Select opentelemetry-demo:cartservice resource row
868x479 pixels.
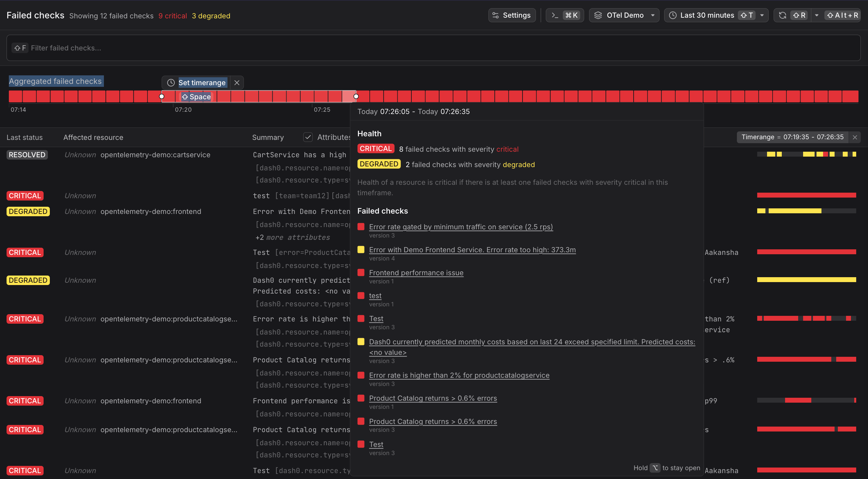point(155,155)
